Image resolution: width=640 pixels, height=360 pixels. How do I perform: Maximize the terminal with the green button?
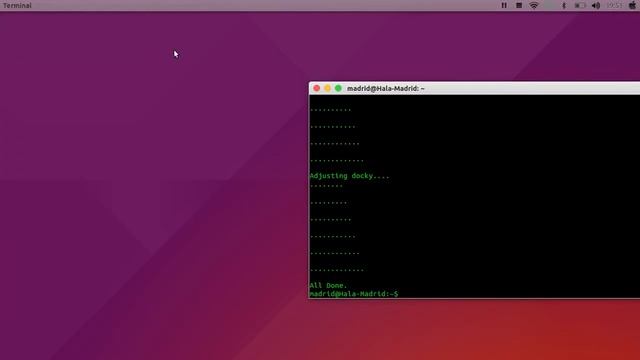point(338,88)
